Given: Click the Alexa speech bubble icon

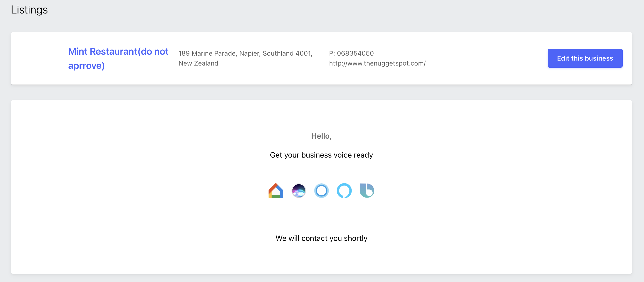Looking at the screenshot, I should [344, 191].
